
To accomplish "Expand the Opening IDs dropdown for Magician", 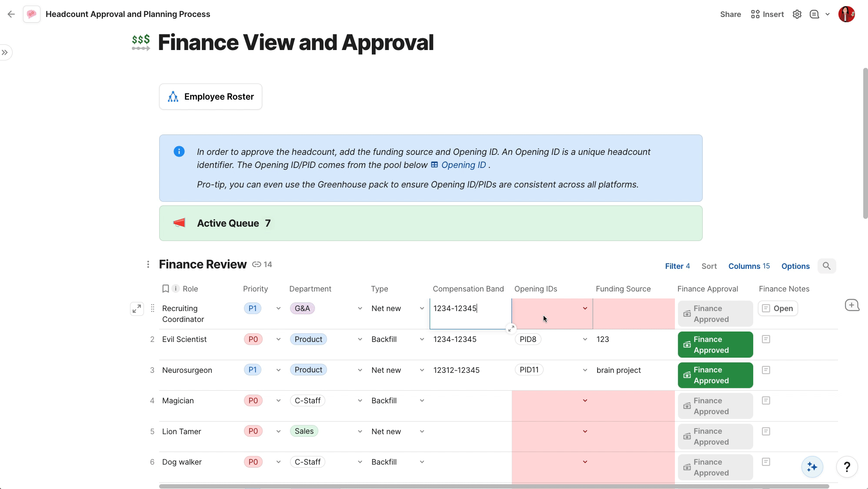I will click(x=585, y=400).
